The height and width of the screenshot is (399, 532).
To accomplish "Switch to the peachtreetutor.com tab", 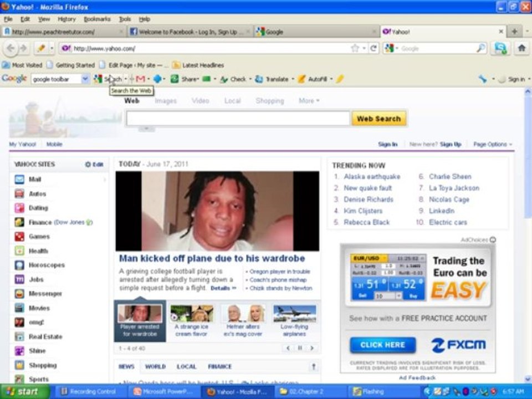I will [x=63, y=32].
